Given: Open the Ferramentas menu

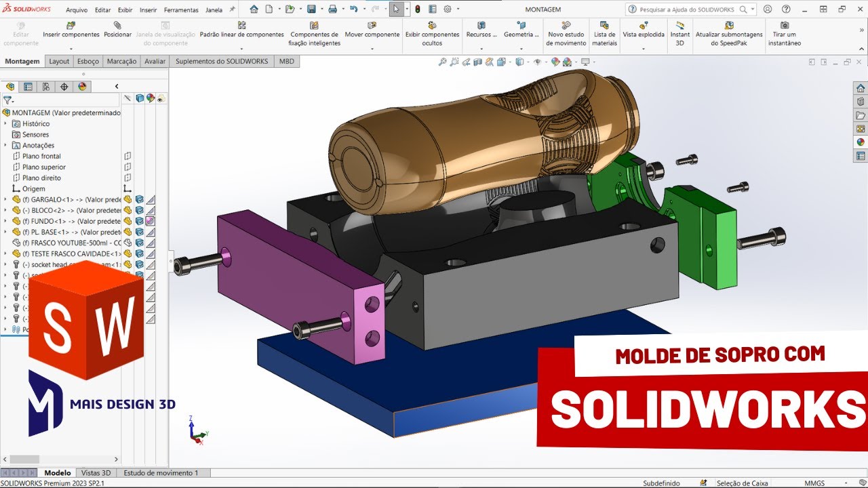Looking at the screenshot, I should (181, 10).
